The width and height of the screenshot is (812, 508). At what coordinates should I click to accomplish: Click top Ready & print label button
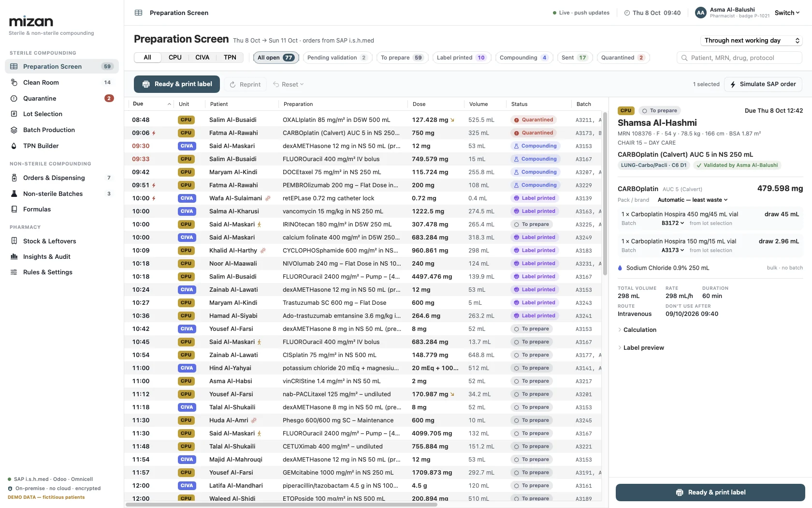point(177,84)
